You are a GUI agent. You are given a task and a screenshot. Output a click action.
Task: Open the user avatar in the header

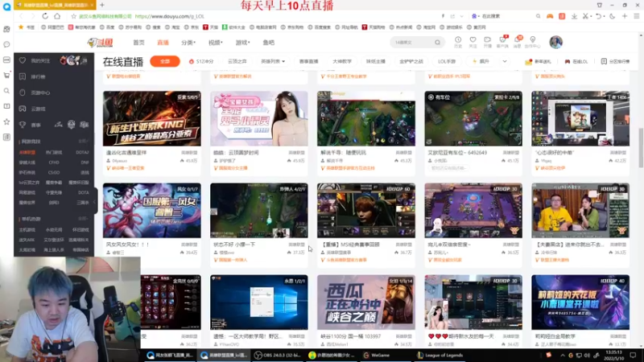(555, 42)
